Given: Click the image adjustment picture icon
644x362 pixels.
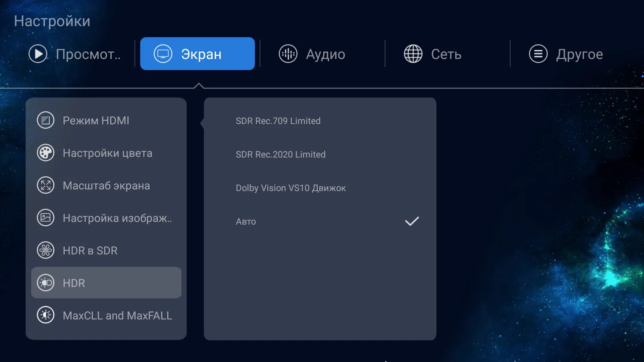Looking at the screenshot, I should pyautogui.click(x=46, y=218).
